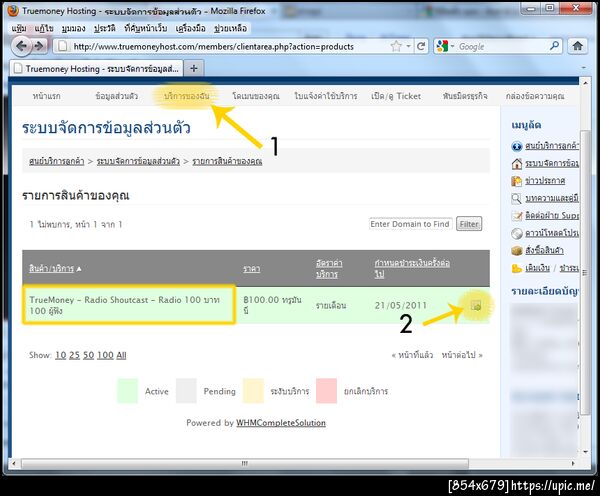
Task: Go to หน้าต่อไป next page link
Action: point(462,355)
